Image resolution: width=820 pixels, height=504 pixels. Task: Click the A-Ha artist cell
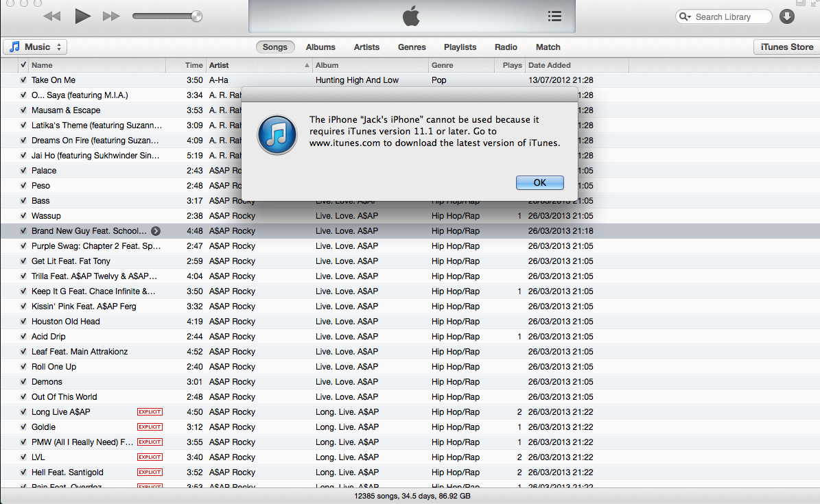[x=219, y=80]
